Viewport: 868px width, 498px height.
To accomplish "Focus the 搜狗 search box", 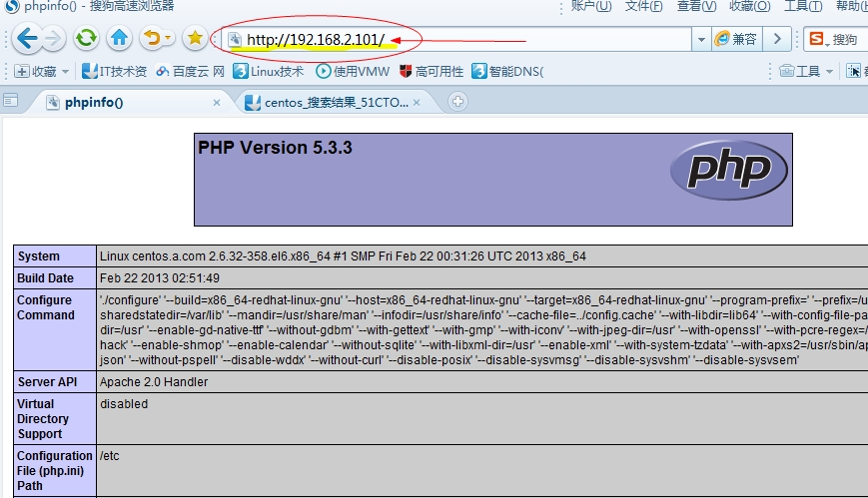I will pos(847,39).
